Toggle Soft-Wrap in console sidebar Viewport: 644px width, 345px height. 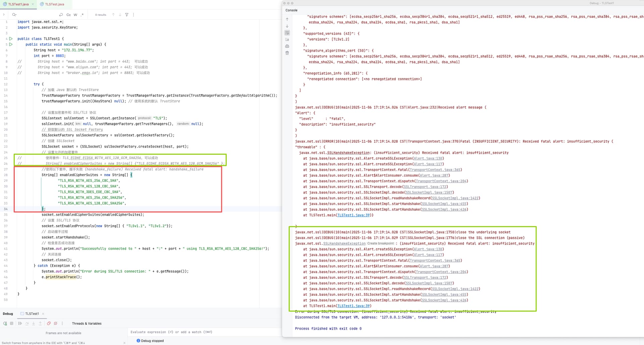pyautogui.click(x=287, y=33)
